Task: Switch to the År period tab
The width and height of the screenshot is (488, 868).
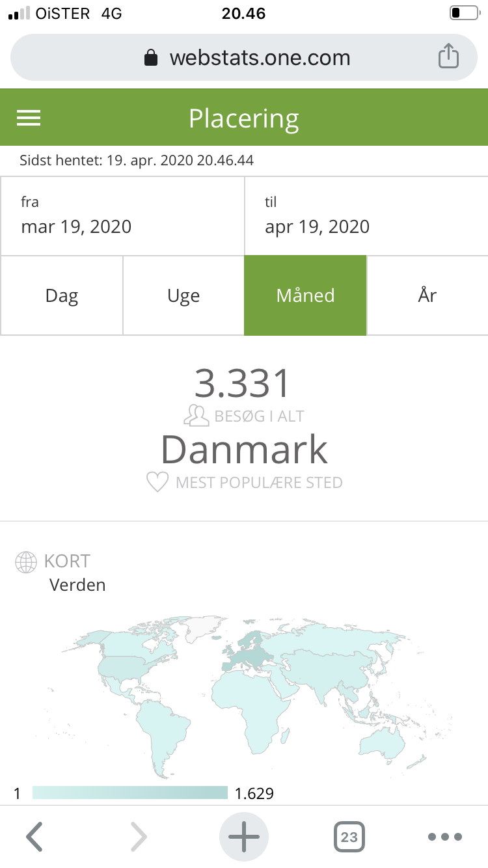Action: [427, 295]
